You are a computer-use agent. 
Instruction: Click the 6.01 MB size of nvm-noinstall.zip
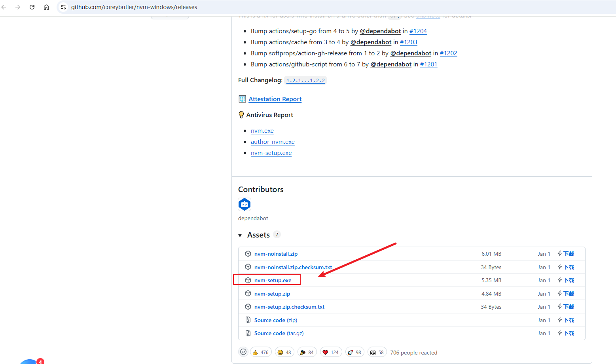pos(491,254)
